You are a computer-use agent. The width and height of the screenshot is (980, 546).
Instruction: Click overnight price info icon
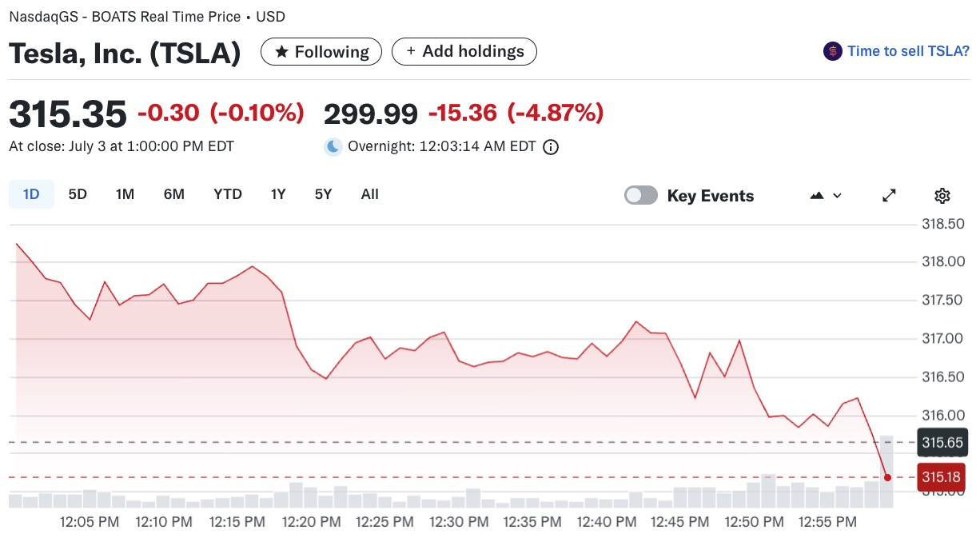coord(550,147)
